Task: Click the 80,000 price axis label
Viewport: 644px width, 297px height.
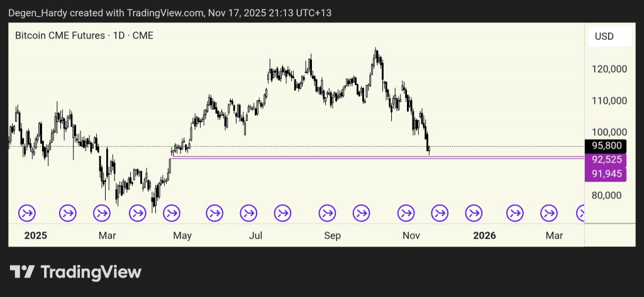Action: point(609,195)
